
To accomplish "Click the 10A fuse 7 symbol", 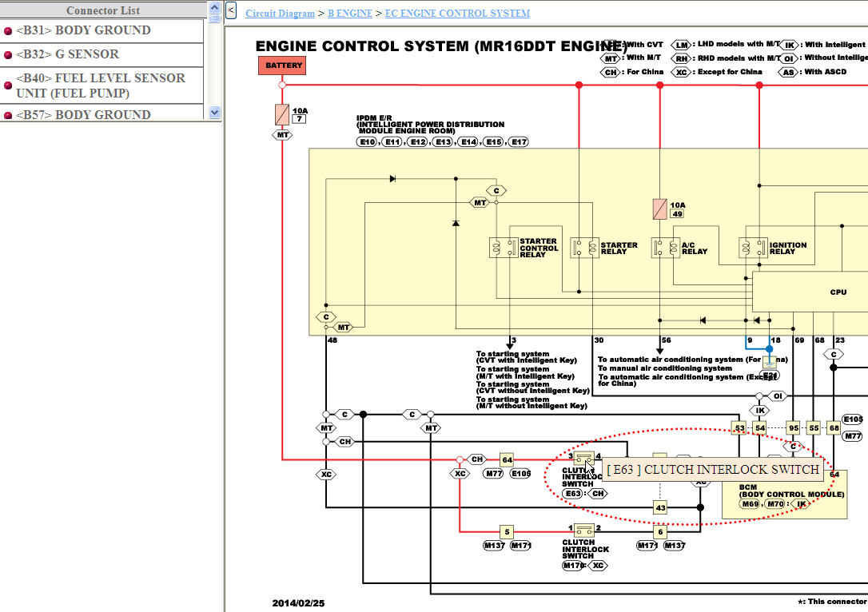I will coord(282,114).
